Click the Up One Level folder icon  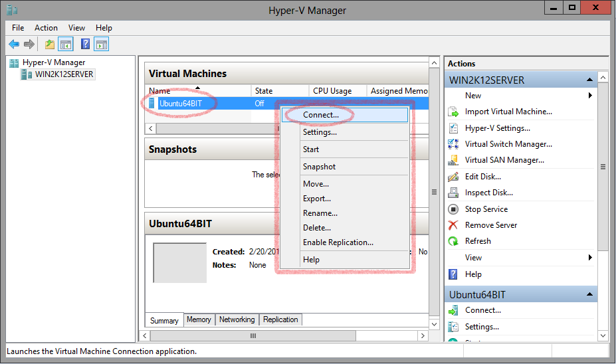tap(49, 44)
